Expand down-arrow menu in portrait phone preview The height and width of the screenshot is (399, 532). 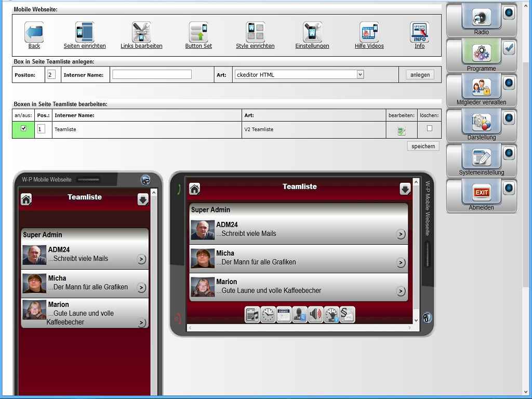click(x=143, y=199)
